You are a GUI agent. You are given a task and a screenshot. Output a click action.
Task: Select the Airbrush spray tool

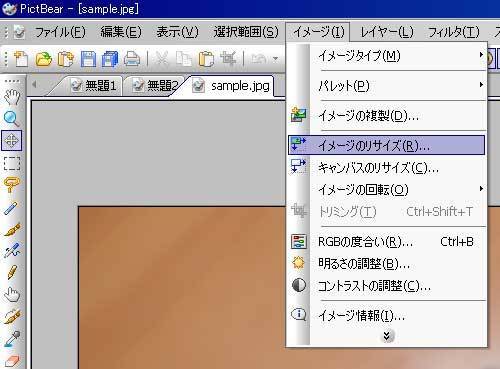point(12,251)
